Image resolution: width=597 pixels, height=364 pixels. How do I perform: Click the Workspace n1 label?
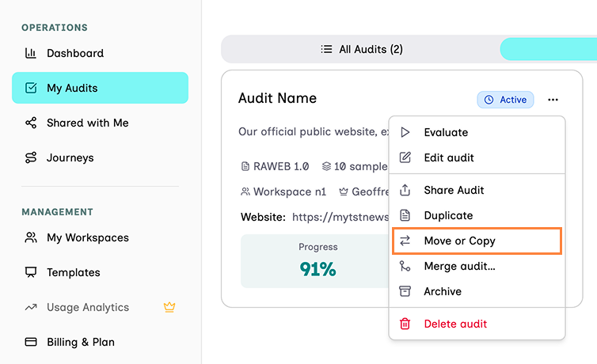click(x=290, y=191)
